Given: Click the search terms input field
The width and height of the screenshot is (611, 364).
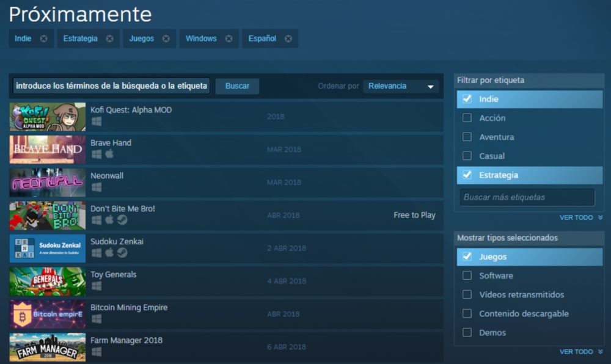Looking at the screenshot, I should 110,86.
